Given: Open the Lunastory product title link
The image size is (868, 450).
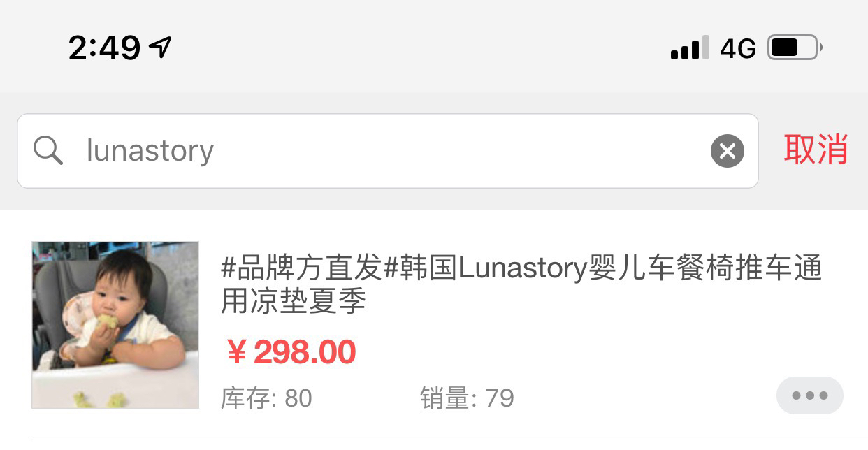Looking at the screenshot, I should click(x=521, y=285).
